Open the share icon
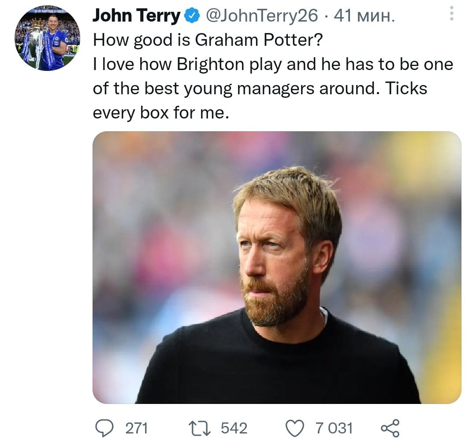The image size is (476, 448). point(390,428)
